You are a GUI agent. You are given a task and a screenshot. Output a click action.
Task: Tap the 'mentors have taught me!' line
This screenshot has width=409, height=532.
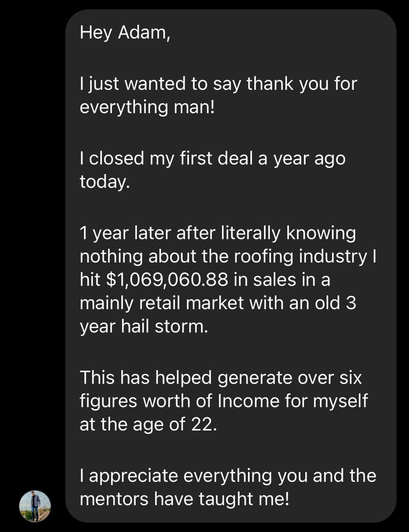[x=185, y=499]
